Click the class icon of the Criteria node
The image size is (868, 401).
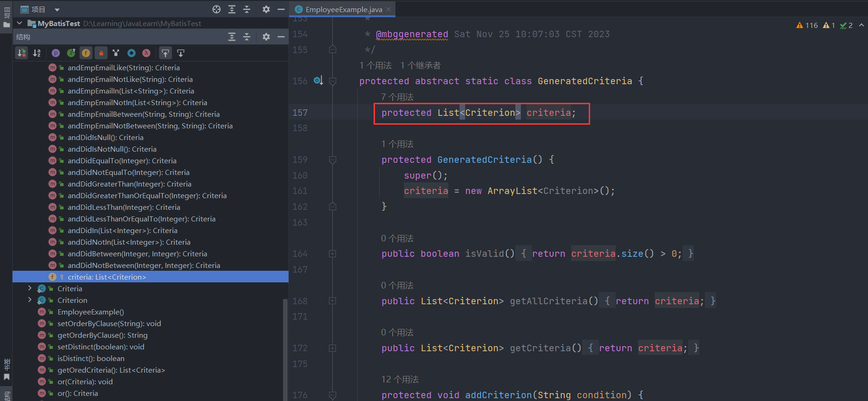[x=42, y=289]
